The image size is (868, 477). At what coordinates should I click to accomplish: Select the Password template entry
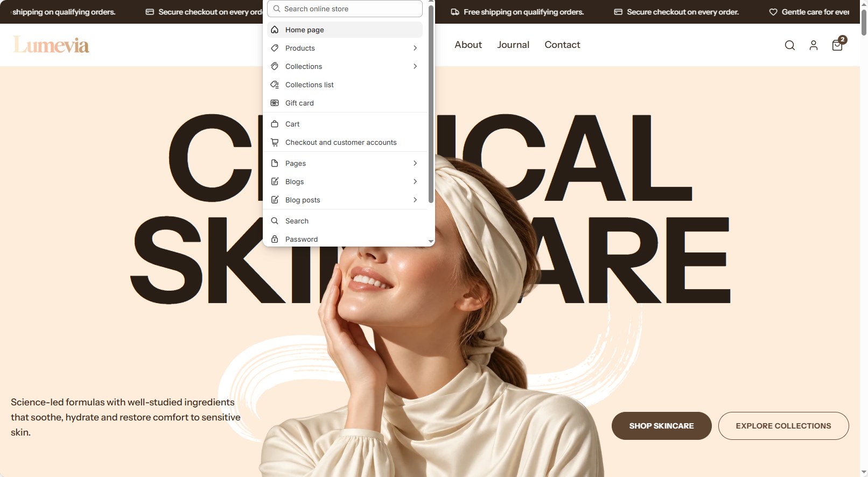point(345,239)
